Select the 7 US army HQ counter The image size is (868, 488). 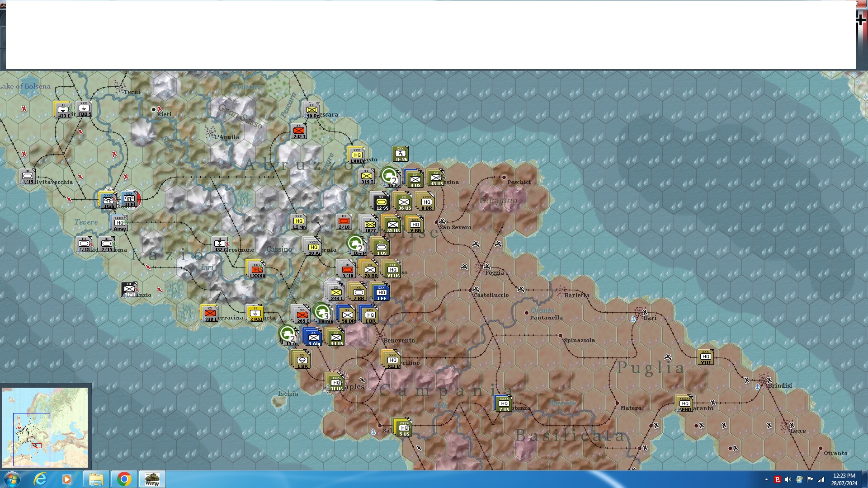[504, 404]
